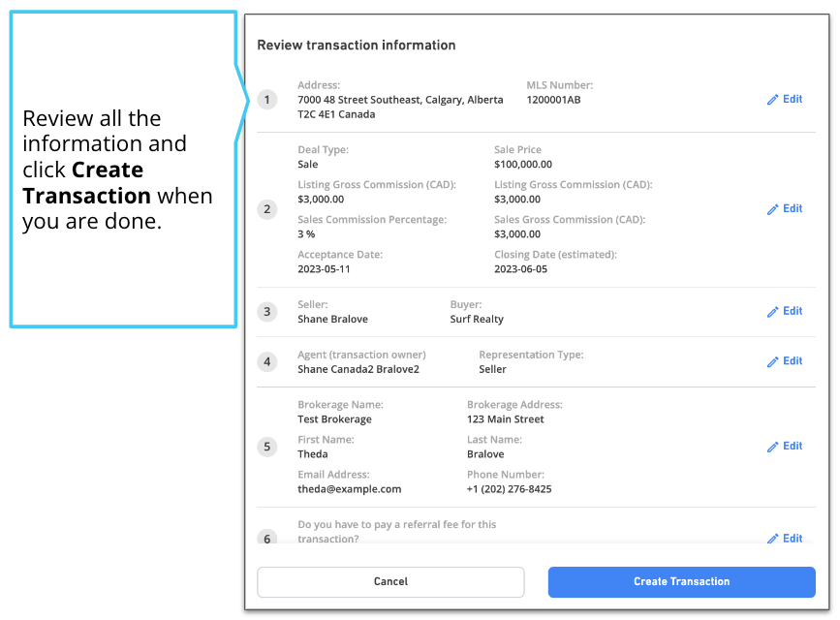840x620 pixels.
Task: Click the 'Sales Gross Commission (CAD):' label
Action: tap(570, 220)
